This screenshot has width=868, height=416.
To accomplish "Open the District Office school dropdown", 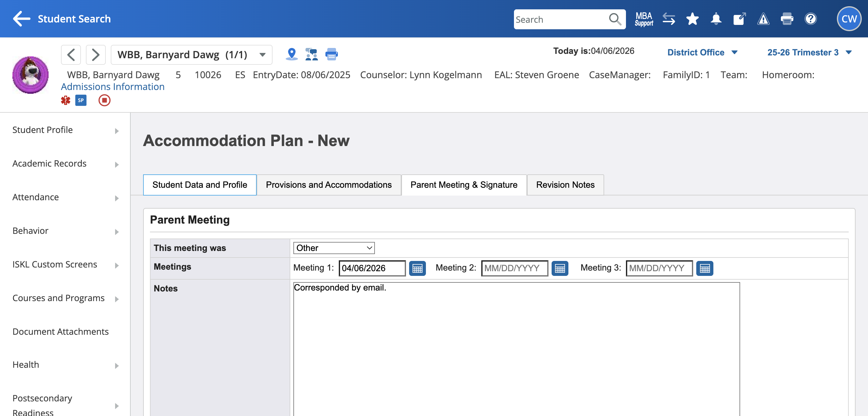I will click(x=702, y=53).
